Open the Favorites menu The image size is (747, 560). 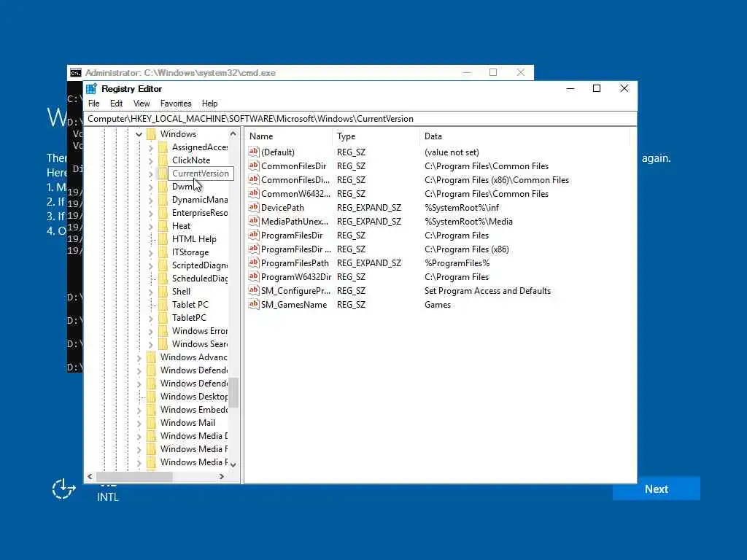click(176, 104)
